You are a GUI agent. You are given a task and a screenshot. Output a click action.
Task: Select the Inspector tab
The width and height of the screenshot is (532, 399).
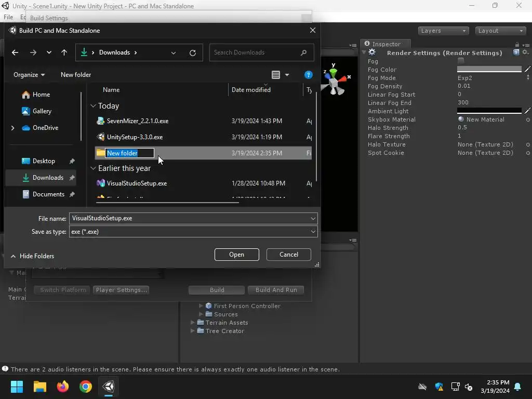[x=385, y=44]
